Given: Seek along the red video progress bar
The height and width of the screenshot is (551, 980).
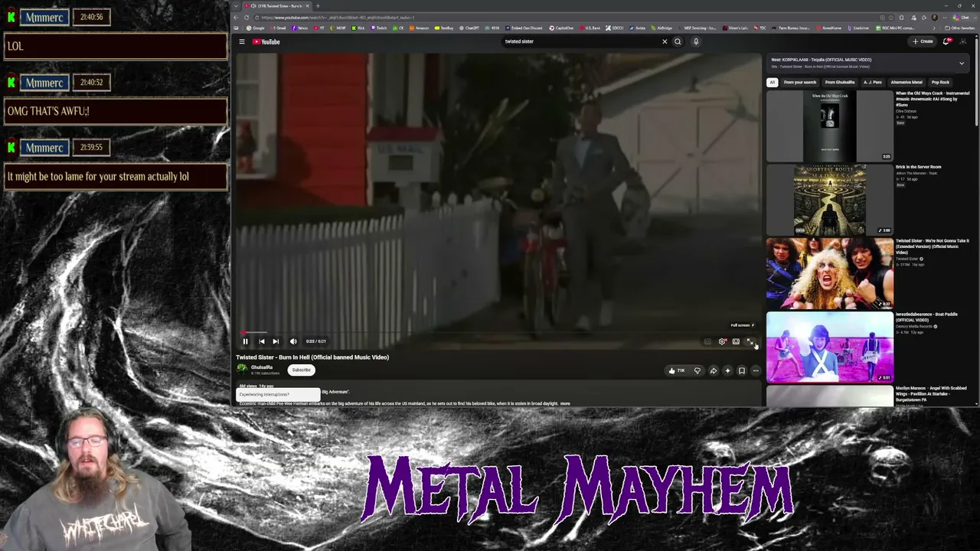Looking at the screenshot, I should click(x=498, y=333).
